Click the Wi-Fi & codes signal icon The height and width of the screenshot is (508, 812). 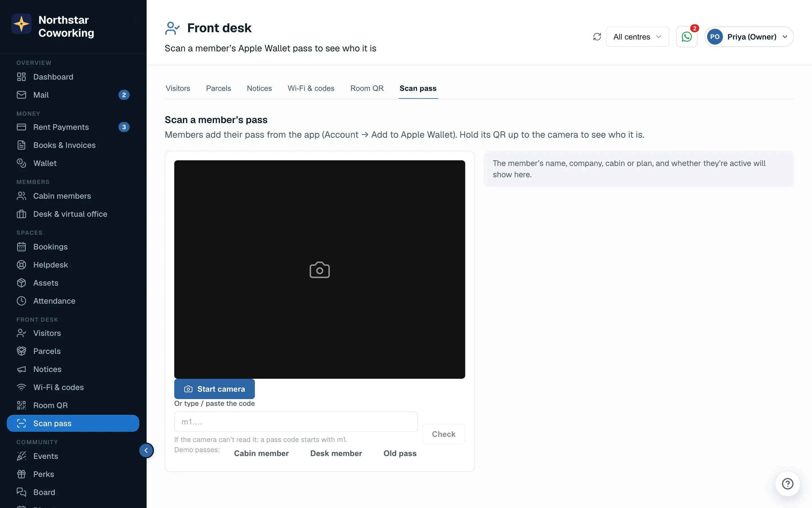point(21,387)
